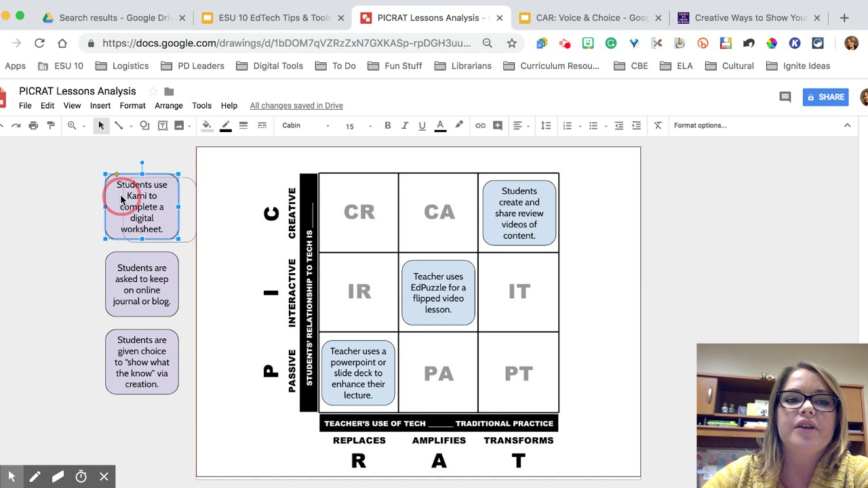The height and width of the screenshot is (488, 868).
Task: Click the Line spacing icon
Action: coord(546,125)
